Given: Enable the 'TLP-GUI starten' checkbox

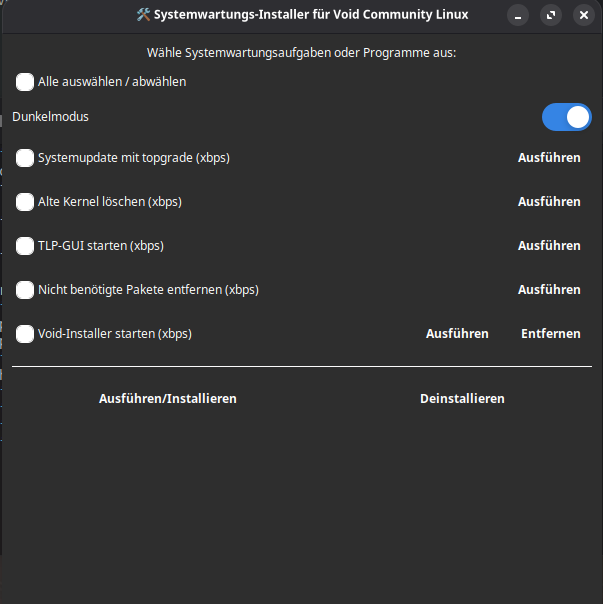Looking at the screenshot, I should coord(25,246).
